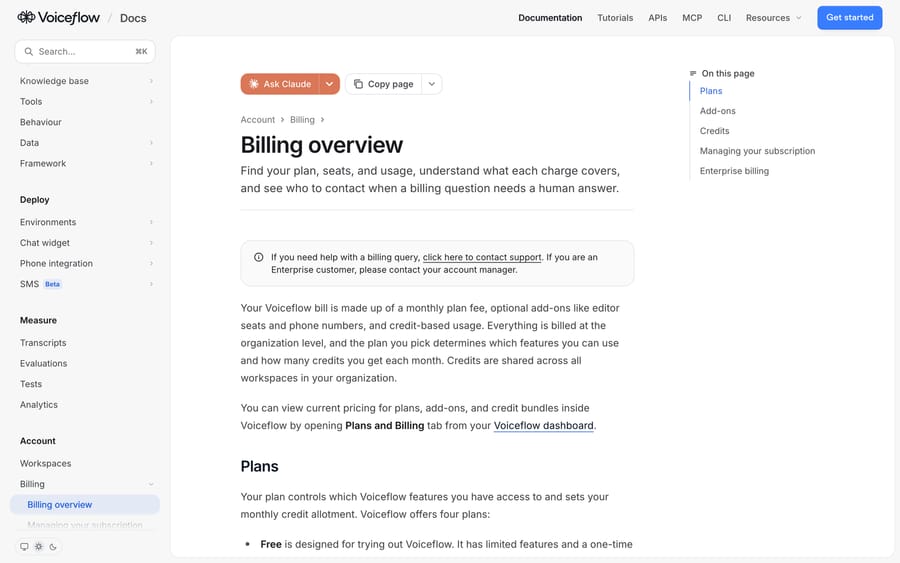Open Analytics in the sidebar

point(38,405)
